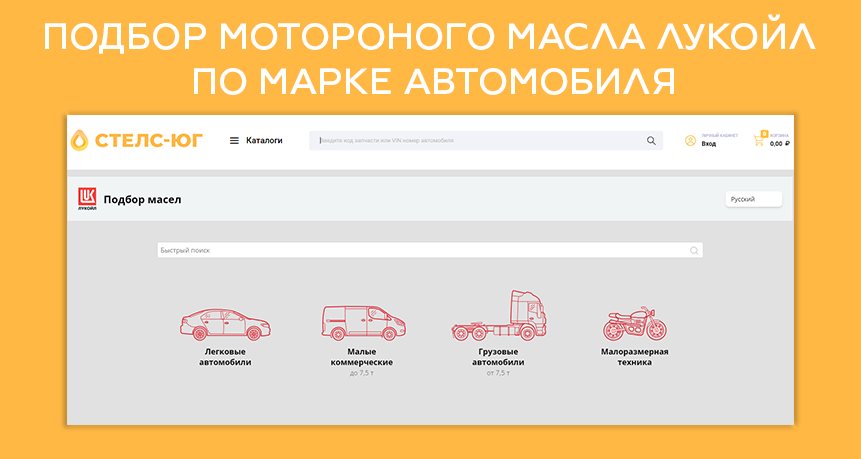
Task: Click the cart total 0,00 ₽
Action: click(779, 144)
